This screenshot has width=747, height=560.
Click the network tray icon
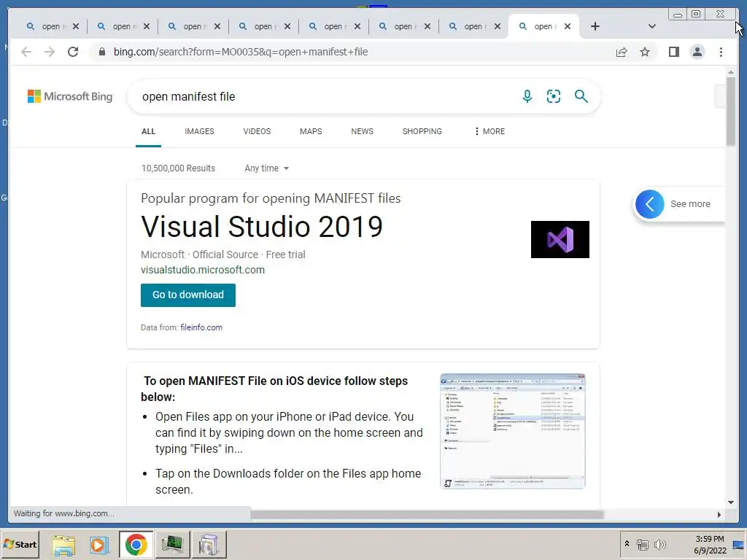(x=643, y=544)
